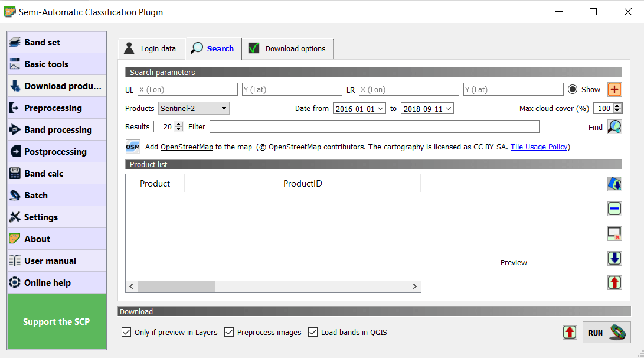Image resolution: width=644 pixels, height=358 pixels.
Task: Click the red up arrow export icon beside Preview
Action: tap(614, 282)
